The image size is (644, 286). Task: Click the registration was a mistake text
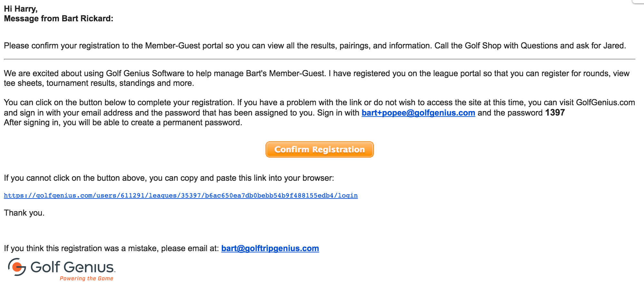click(x=111, y=249)
